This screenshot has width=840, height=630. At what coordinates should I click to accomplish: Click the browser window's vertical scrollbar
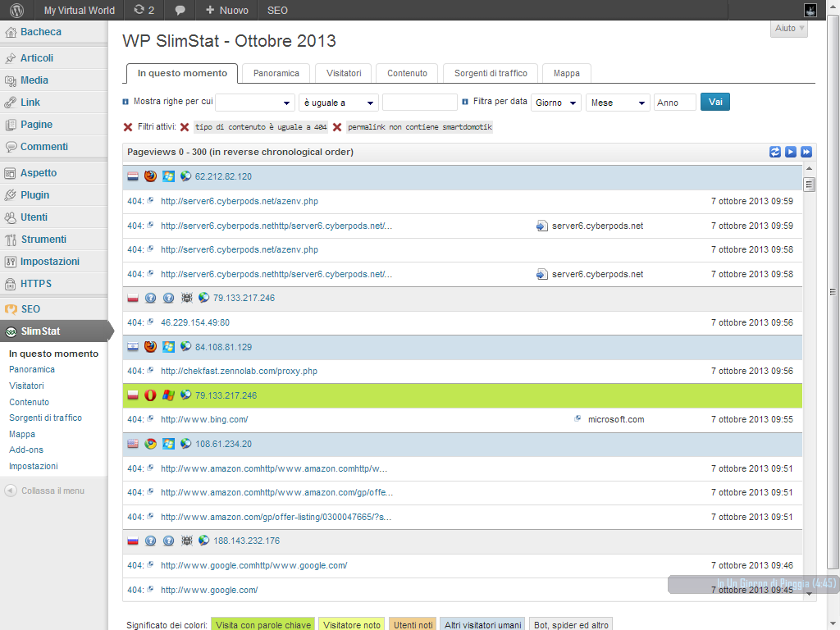click(x=833, y=292)
